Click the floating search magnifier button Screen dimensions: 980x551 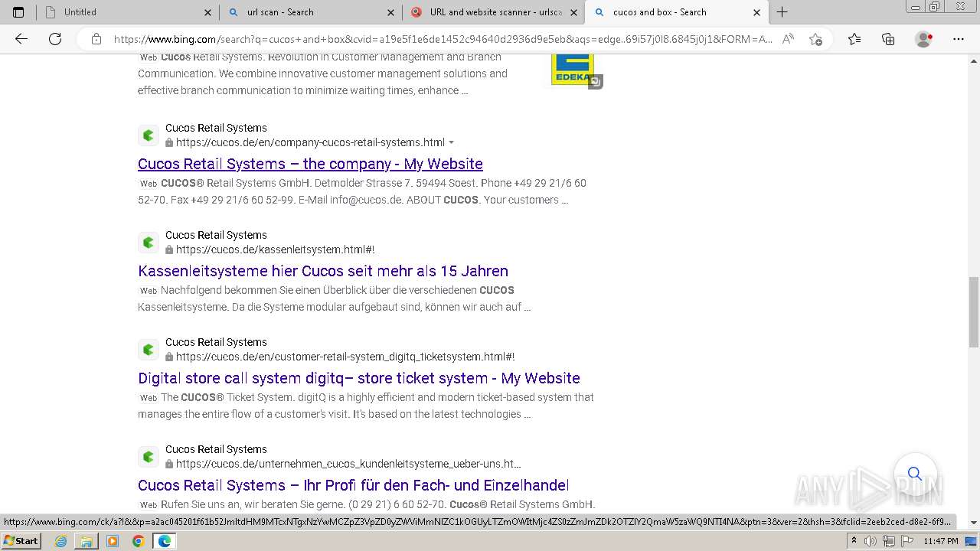tap(914, 474)
